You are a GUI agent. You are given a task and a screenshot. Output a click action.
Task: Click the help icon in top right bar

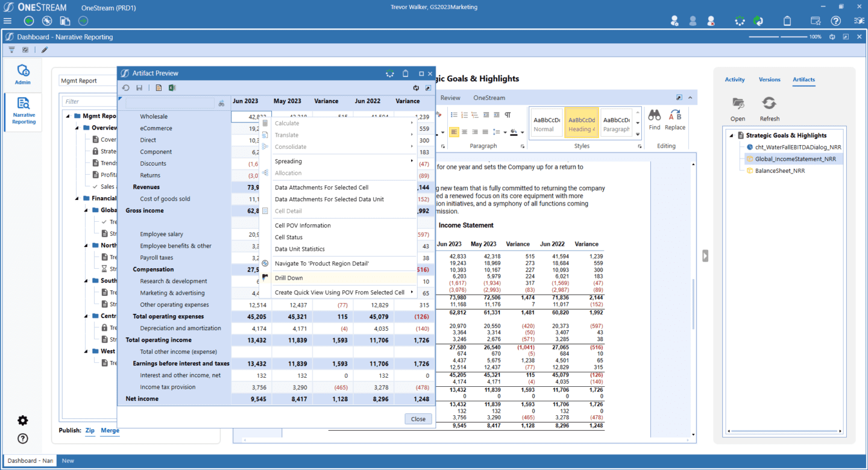coord(835,21)
